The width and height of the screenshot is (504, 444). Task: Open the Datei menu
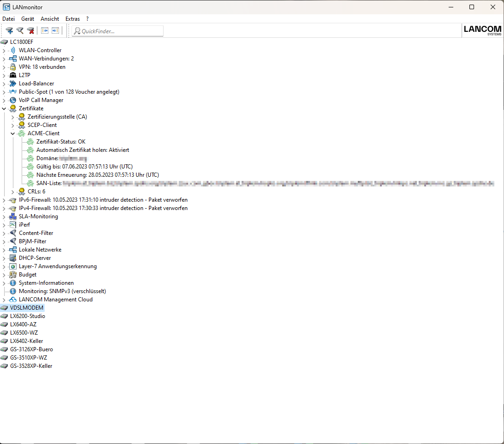9,19
